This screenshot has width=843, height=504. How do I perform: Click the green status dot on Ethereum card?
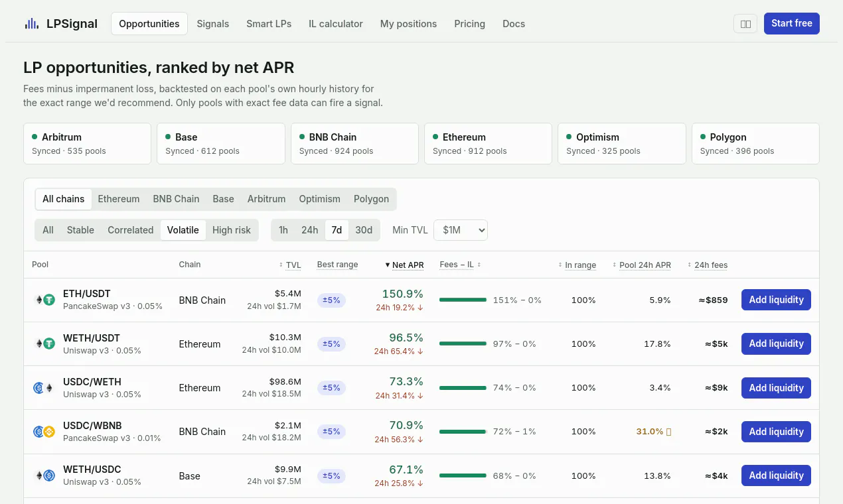[435, 137]
